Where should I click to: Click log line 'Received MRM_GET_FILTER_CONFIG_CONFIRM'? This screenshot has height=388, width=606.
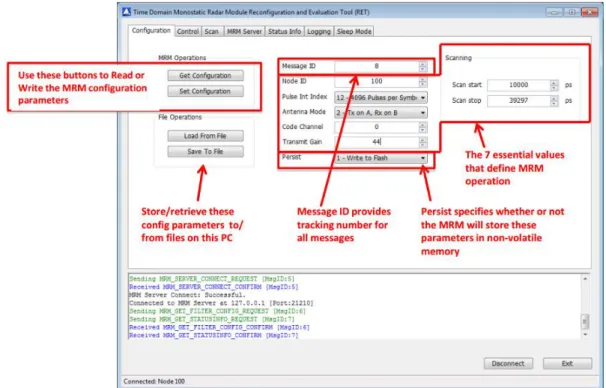(220, 327)
